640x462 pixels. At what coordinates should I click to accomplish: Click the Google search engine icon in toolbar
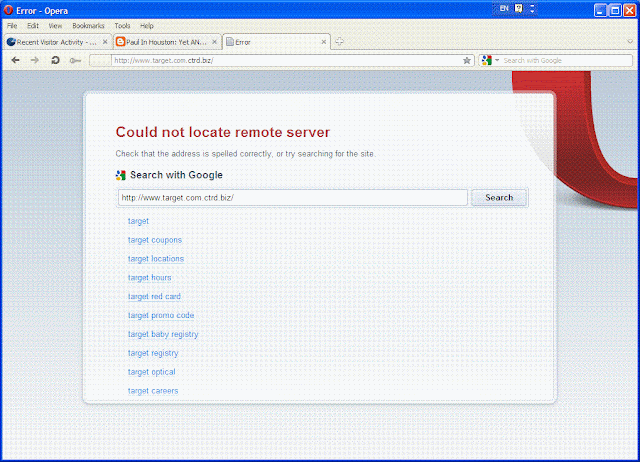coord(487,60)
